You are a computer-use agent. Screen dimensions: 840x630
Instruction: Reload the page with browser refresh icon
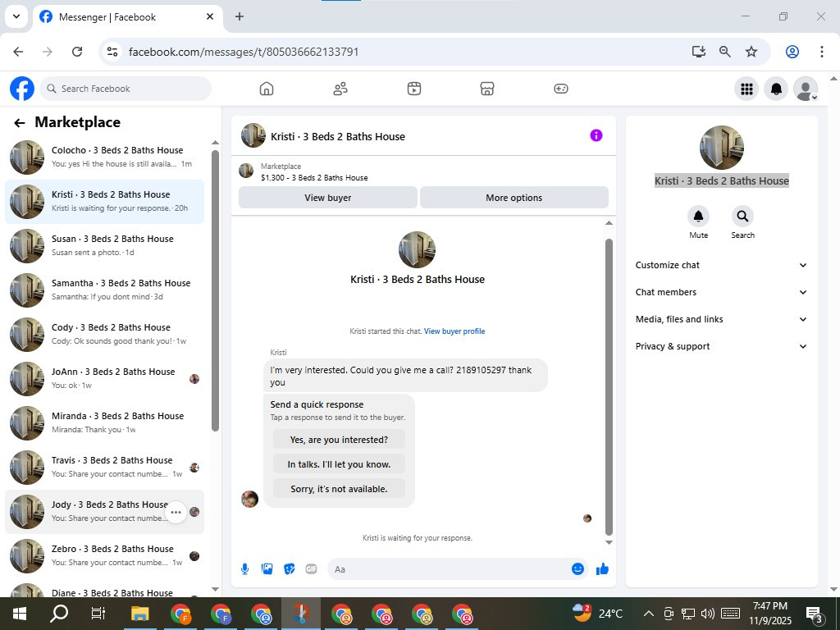pos(77,52)
